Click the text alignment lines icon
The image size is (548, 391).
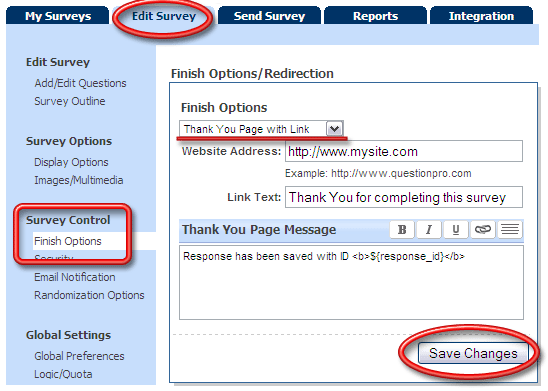point(510,230)
